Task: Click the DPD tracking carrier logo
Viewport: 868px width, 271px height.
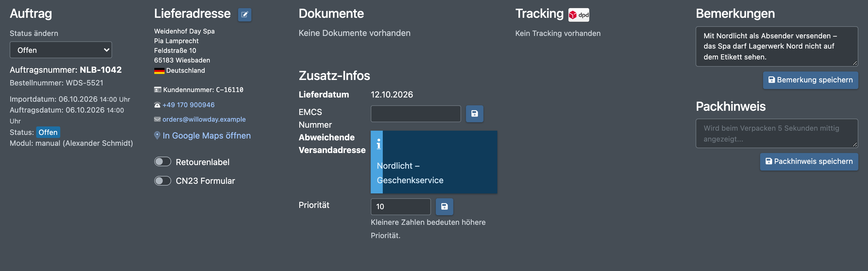Action: pos(579,15)
